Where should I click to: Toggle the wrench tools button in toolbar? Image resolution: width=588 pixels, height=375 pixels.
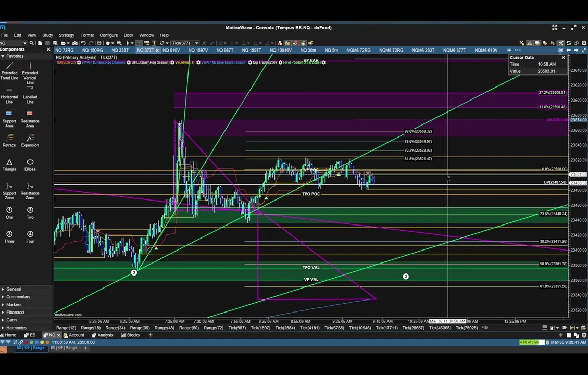point(560,43)
